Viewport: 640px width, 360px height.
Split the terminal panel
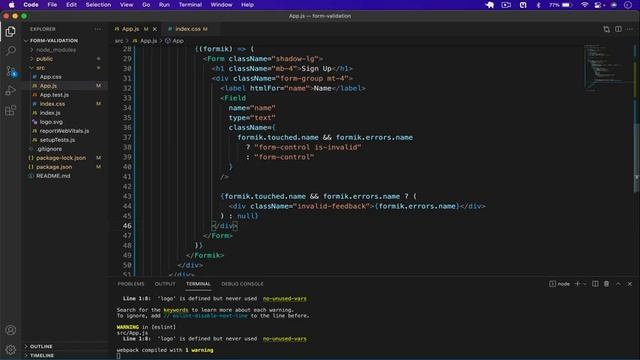tap(595, 284)
